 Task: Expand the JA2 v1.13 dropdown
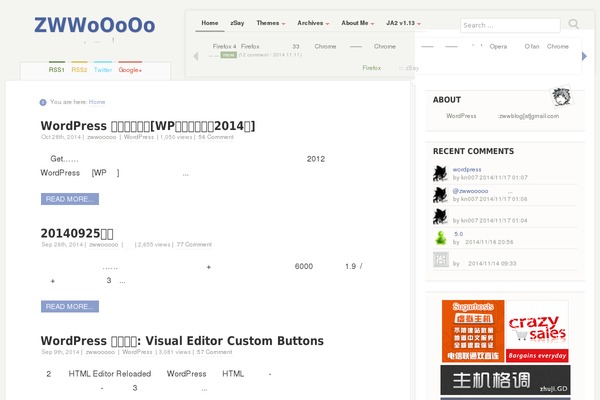(x=403, y=23)
